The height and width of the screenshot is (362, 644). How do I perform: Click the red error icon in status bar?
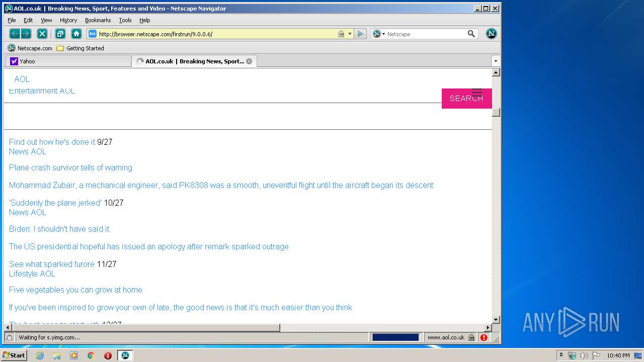pos(484,337)
